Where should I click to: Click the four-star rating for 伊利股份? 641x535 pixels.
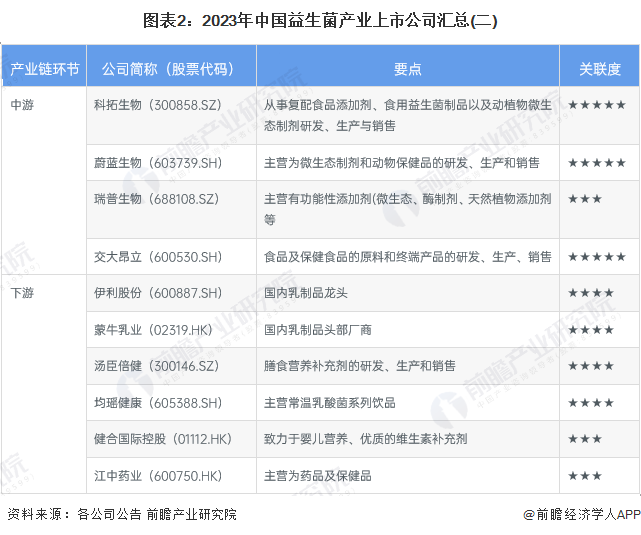click(x=591, y=293)
